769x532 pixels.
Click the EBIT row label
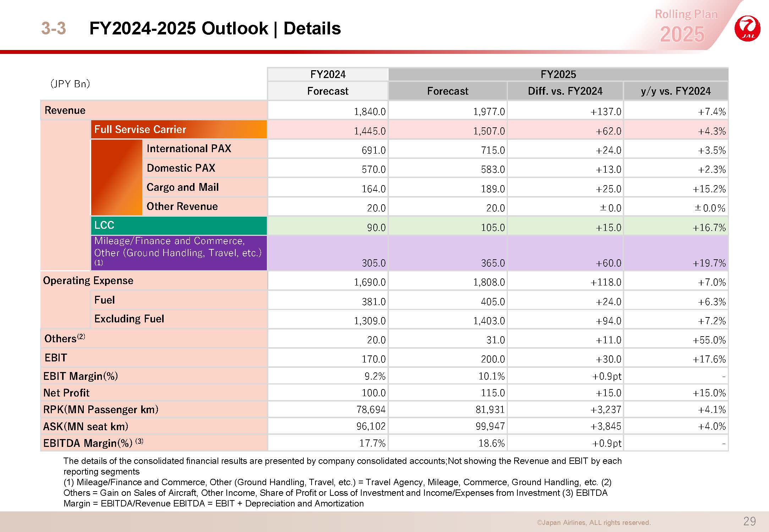56,358
